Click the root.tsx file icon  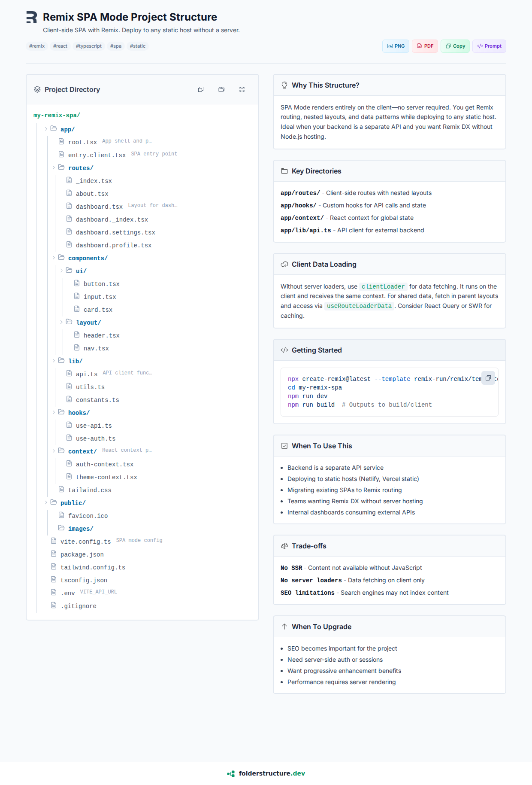coord(61,142)
